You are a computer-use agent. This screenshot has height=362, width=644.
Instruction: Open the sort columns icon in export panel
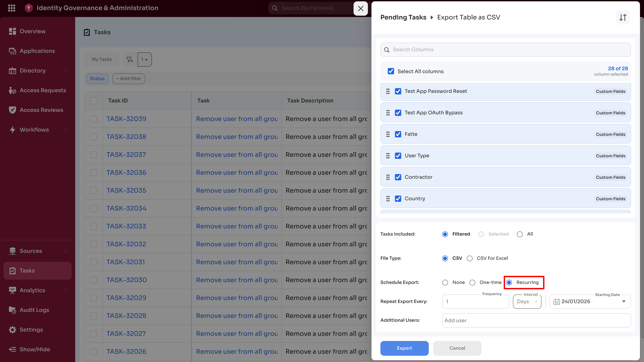(623, 17)
